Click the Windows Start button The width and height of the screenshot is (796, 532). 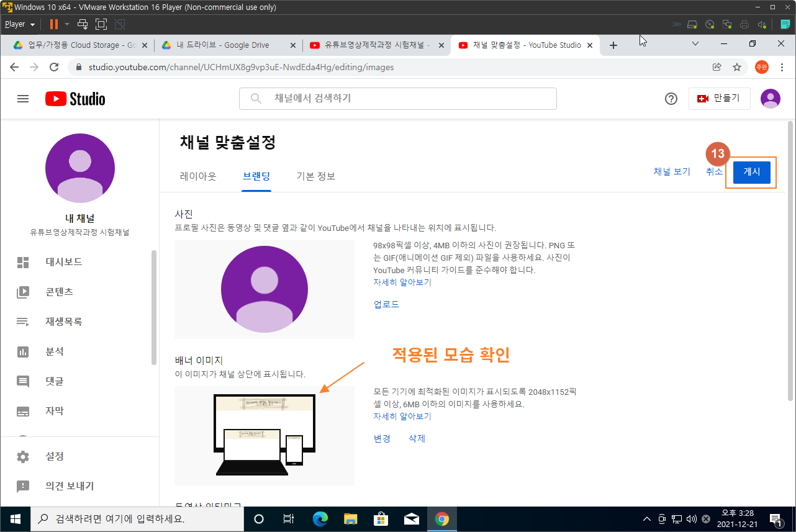pos(15,519)
